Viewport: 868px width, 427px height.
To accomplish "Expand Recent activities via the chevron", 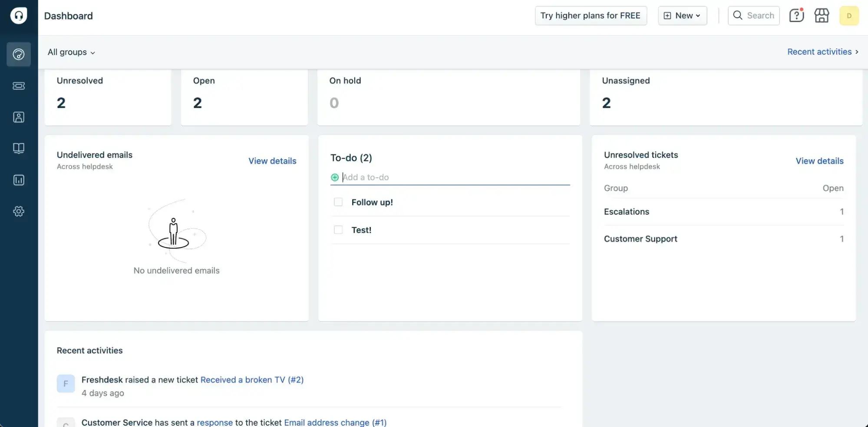I will click(856, 52).
